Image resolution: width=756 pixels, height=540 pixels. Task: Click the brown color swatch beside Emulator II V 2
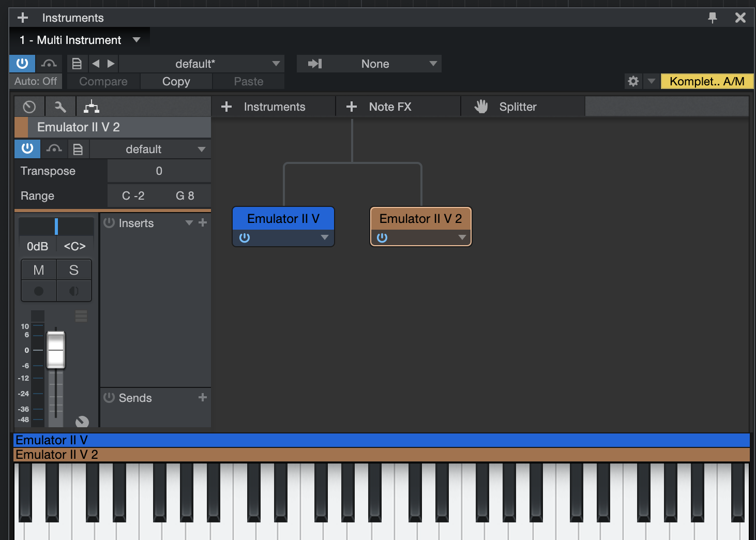(21, 127)
